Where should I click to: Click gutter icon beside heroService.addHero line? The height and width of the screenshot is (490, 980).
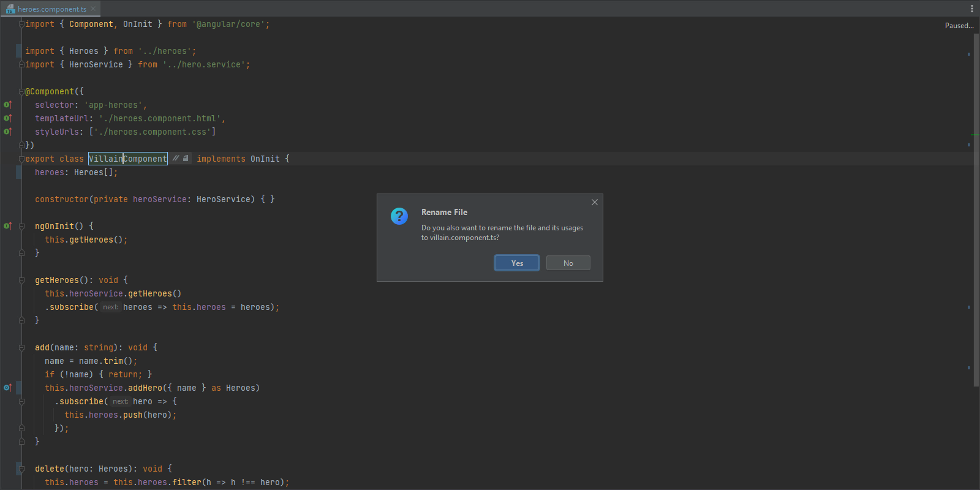(7, 388)
